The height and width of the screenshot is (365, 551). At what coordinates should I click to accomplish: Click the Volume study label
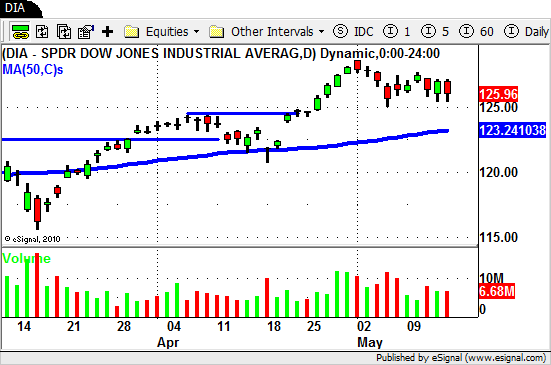tap(26, 259)
